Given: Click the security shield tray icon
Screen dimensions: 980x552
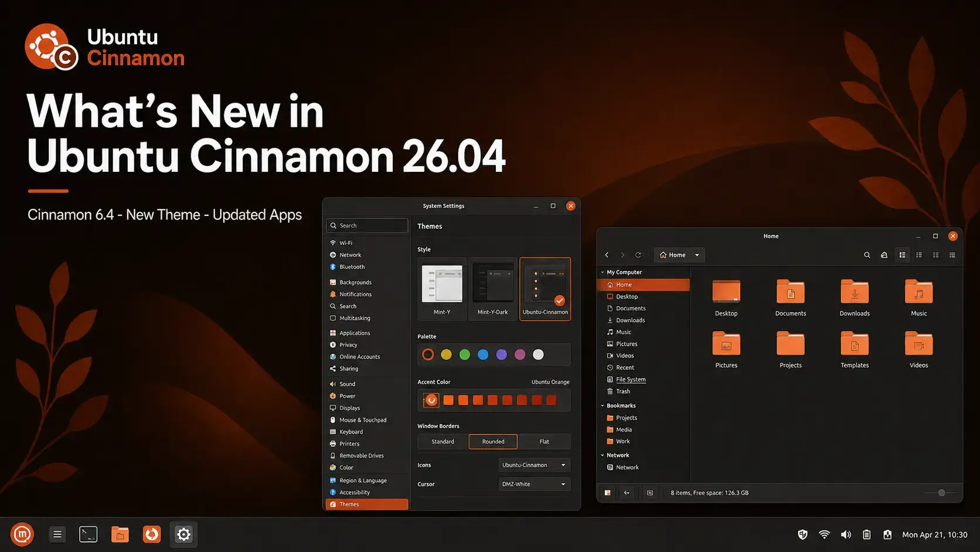Looking at the screenshot, I should tap(803, 534).
